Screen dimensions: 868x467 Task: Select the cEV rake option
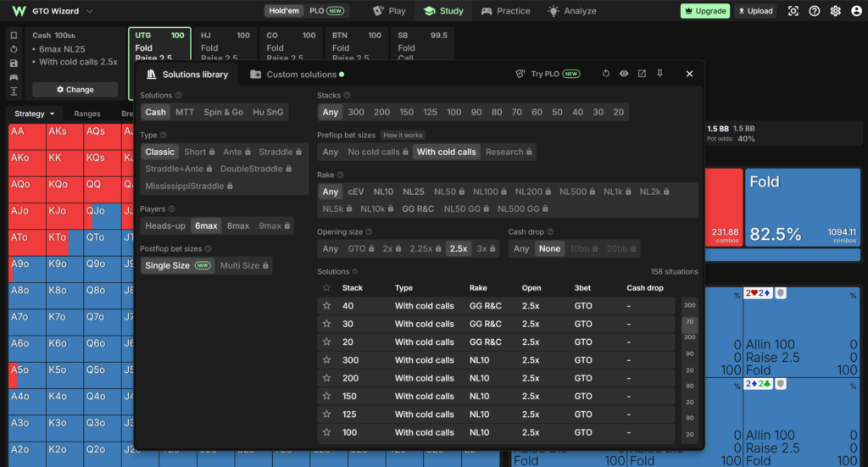coord(355,192)
